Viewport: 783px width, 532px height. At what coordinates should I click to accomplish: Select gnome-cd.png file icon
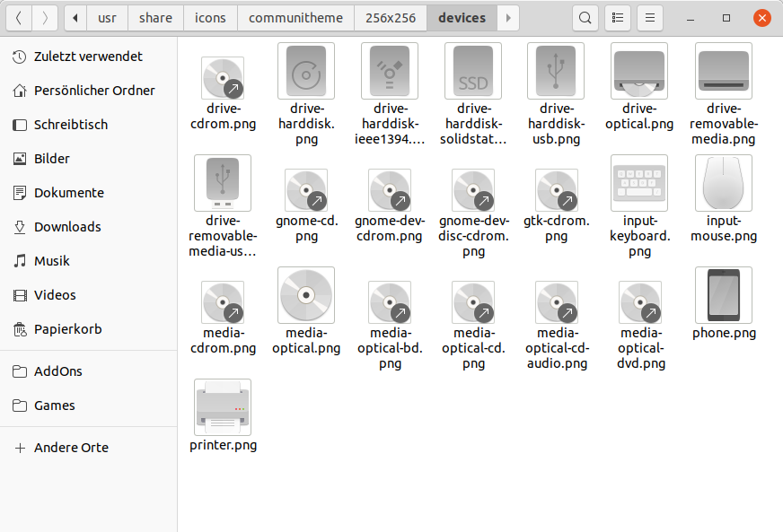[x=306, y=190]
